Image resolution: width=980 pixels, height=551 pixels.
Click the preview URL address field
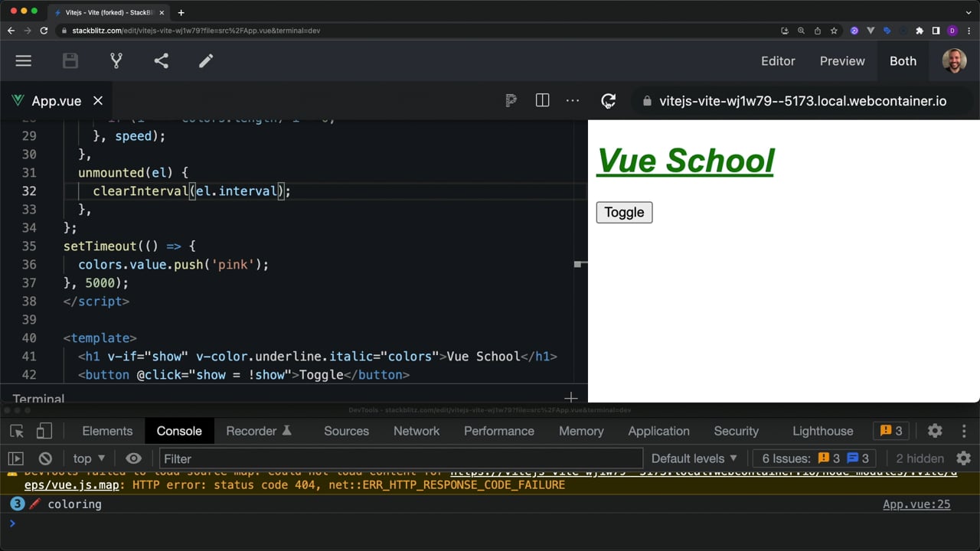coord(802,101)
